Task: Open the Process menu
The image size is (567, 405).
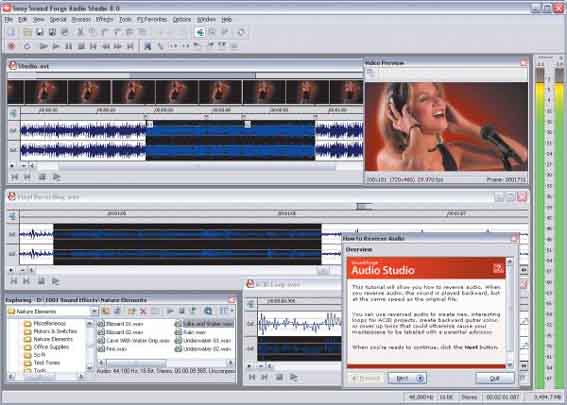Action: point(81,20)
